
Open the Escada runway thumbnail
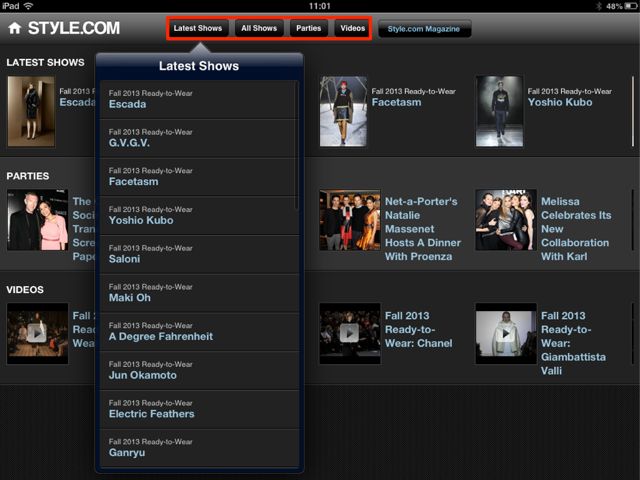[31, 111]
